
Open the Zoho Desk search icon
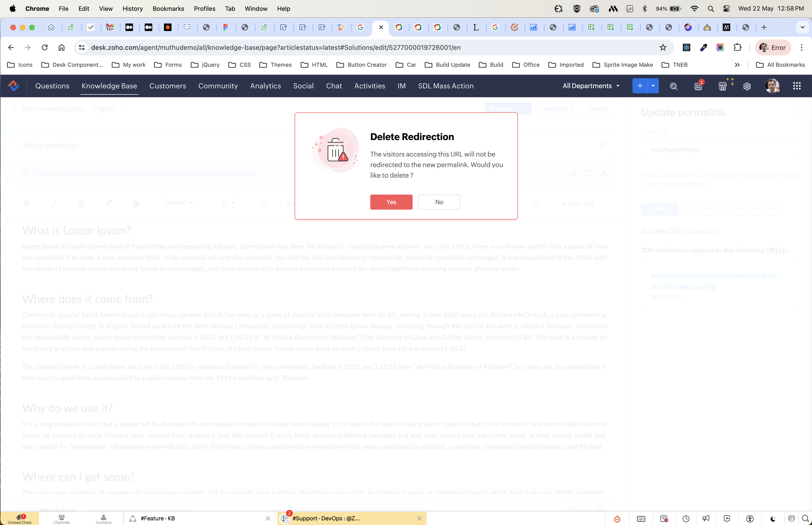tap(673, 86)
